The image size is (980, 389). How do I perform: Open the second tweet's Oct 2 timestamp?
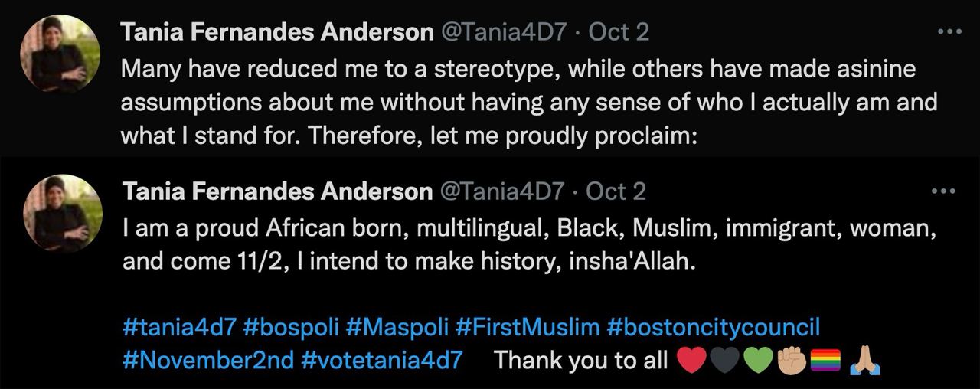point(616,191)
